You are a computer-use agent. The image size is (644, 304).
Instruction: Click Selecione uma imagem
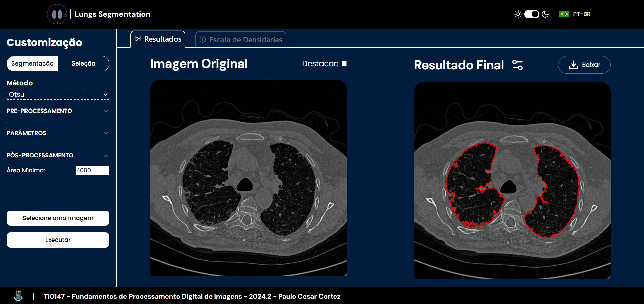(58, 218)
